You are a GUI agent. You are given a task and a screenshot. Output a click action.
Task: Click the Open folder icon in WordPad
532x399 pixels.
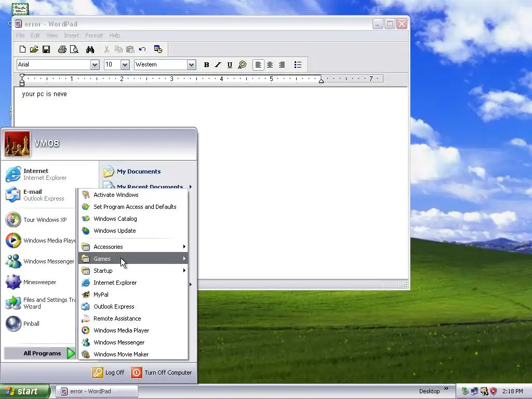tap(34, 49)
